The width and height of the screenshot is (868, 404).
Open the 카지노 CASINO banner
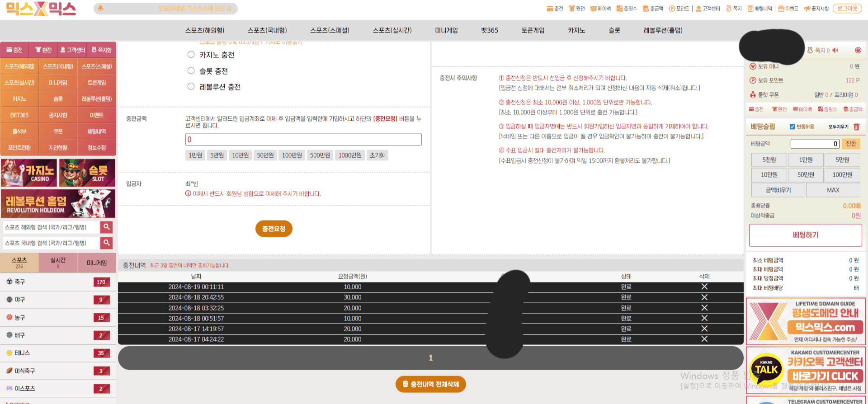29,173
